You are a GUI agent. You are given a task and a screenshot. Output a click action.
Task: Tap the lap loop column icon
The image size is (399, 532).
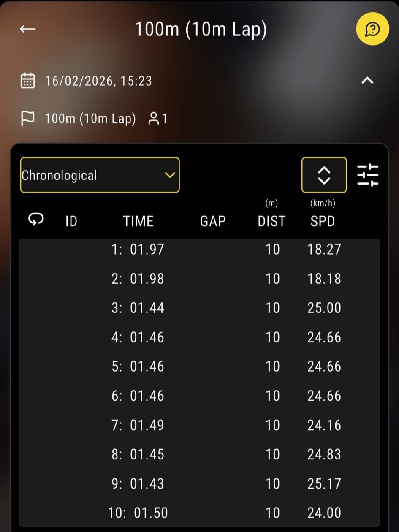(x=36, y=220)
